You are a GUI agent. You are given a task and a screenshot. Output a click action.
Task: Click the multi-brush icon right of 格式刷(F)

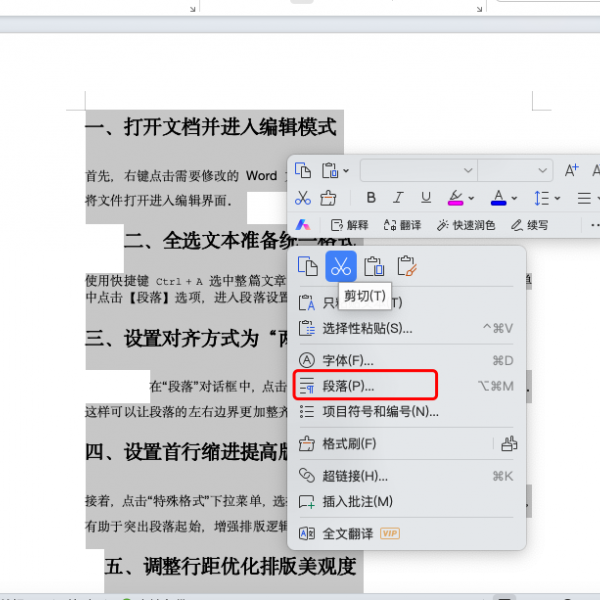[509, 444]
